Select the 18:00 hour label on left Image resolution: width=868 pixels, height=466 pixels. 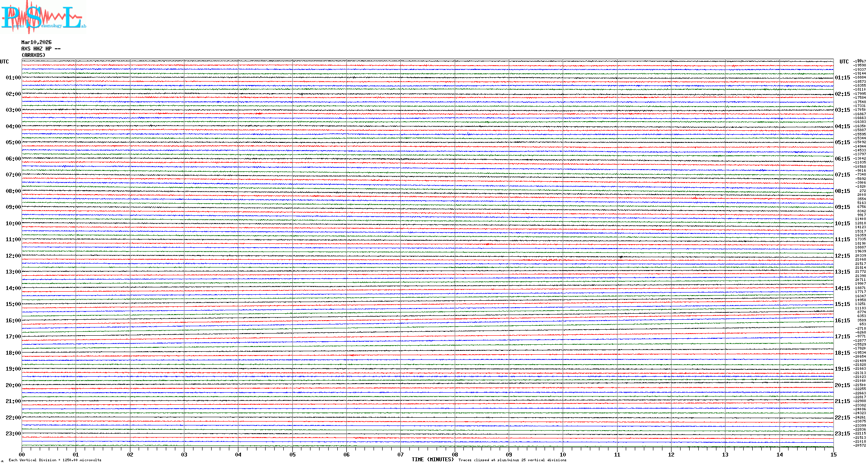[13, 353]
